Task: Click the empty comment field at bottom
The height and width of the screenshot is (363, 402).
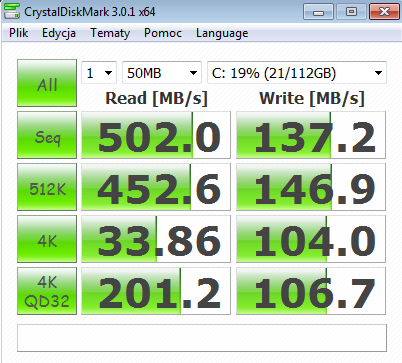Action: [x=202, y=338]
